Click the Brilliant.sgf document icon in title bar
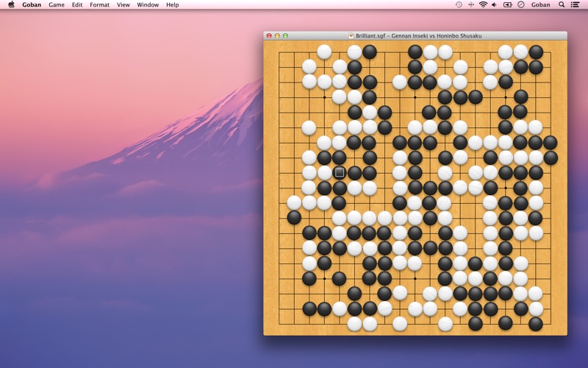This screenshot has width=588, height=368. tap(351, 35)
